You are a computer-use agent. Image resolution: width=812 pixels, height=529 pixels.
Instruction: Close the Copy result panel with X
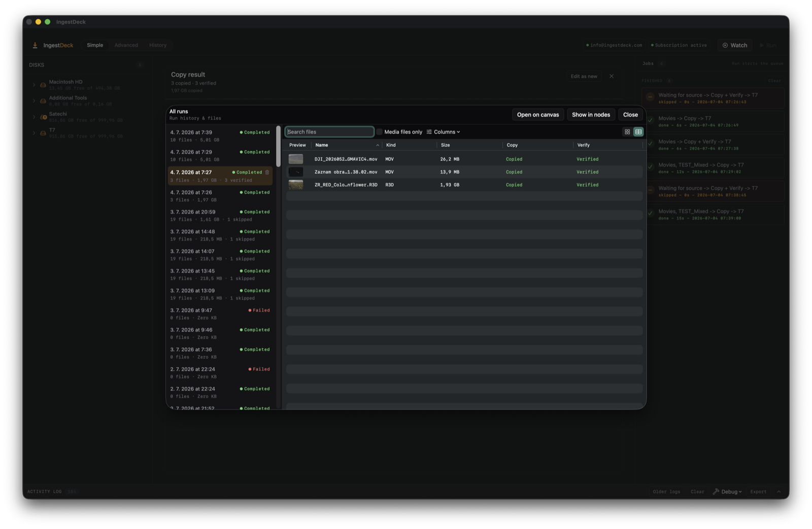coord(612,76)
